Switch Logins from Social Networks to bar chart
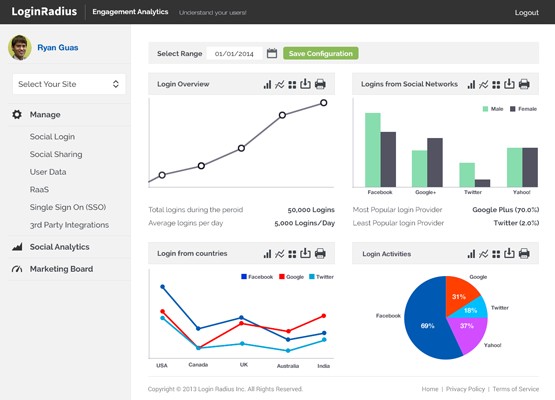Image resolution: width=555 pixels, height=400 pixels. pyautogui.click(x=471, y=84)
